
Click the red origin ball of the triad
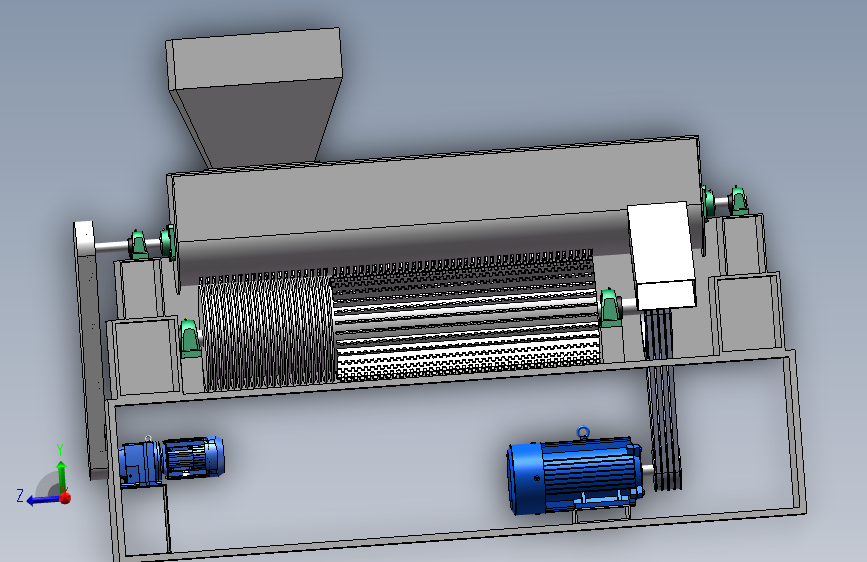click(x=65, y=498)
